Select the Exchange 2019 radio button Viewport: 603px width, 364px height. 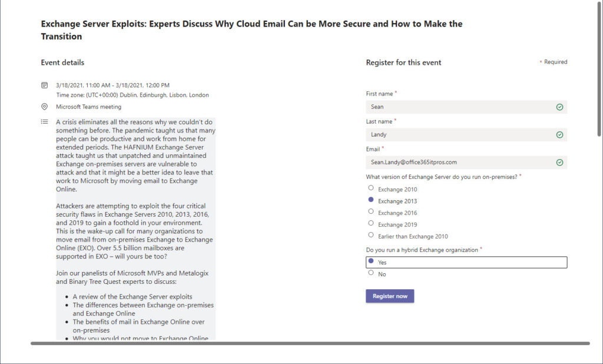click(x=371, y=223)
